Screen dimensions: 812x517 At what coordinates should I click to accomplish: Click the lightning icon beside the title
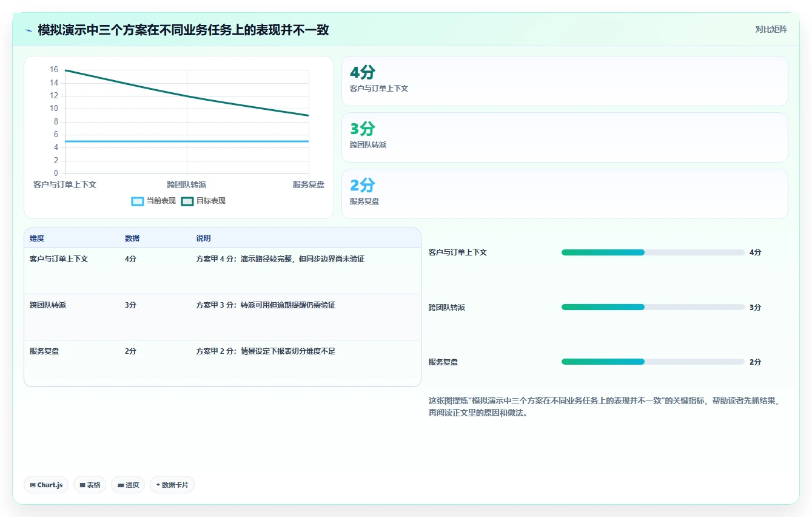(29, 30)
